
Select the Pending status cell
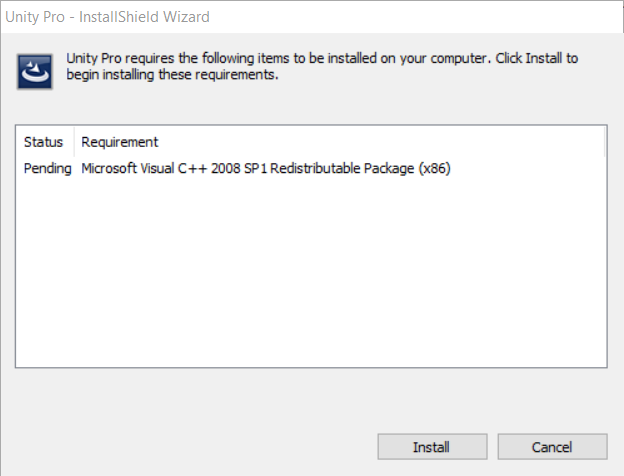click(x=47, y=168)
